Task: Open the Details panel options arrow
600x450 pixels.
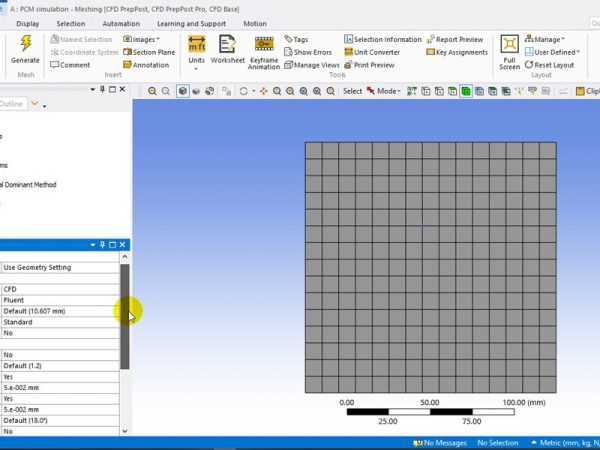Action: click(93, 245)
